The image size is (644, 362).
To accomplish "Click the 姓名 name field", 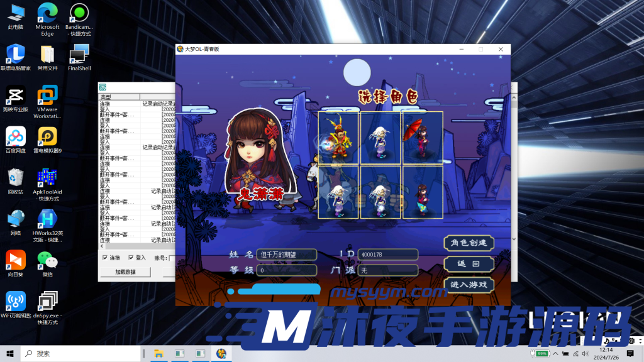I will pos(286,255).
